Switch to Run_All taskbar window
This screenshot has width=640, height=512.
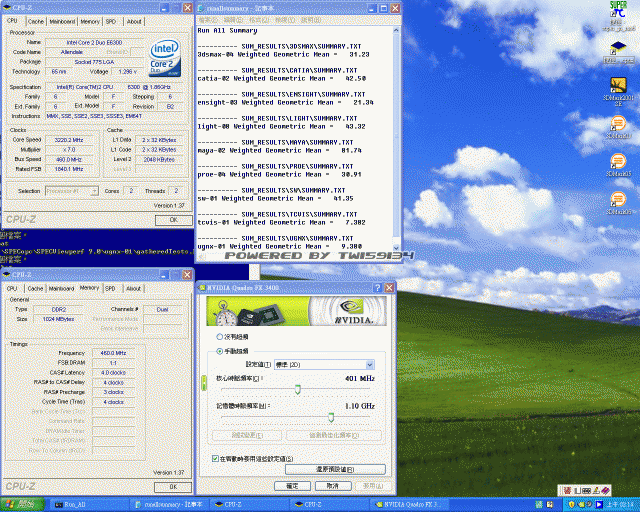pos(89,505)
